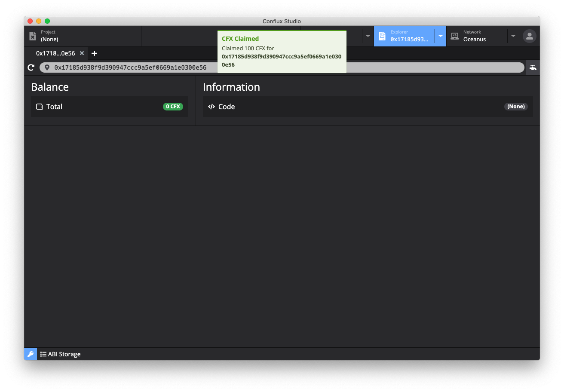Close the Conflux Studio window
This screenshot has height=392, width=564.
tap(30, 21)
